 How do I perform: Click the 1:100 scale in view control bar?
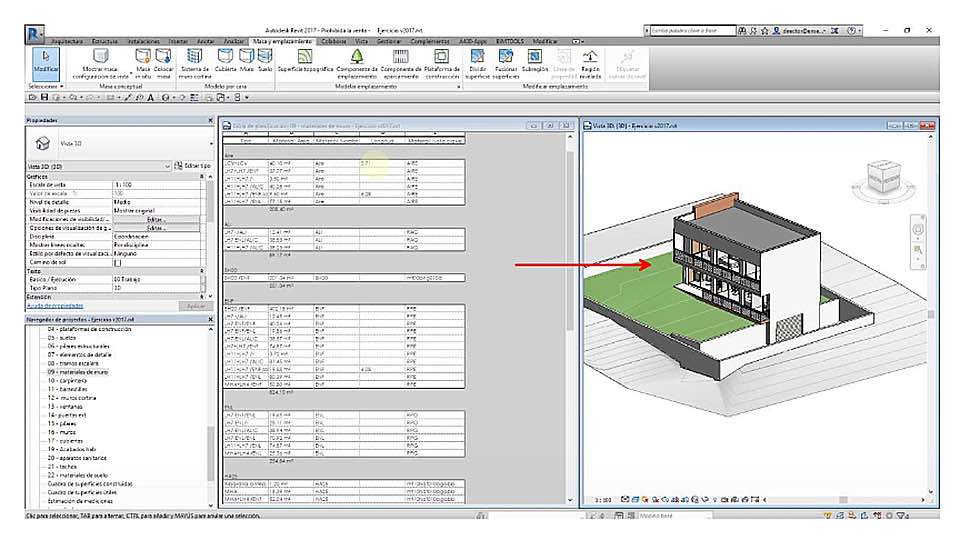point(603,500)
